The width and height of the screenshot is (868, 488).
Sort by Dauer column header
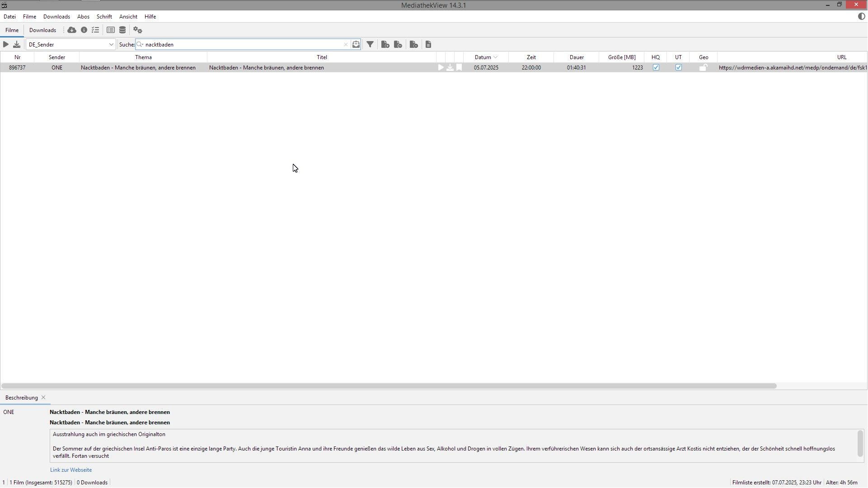click(577, 57)
